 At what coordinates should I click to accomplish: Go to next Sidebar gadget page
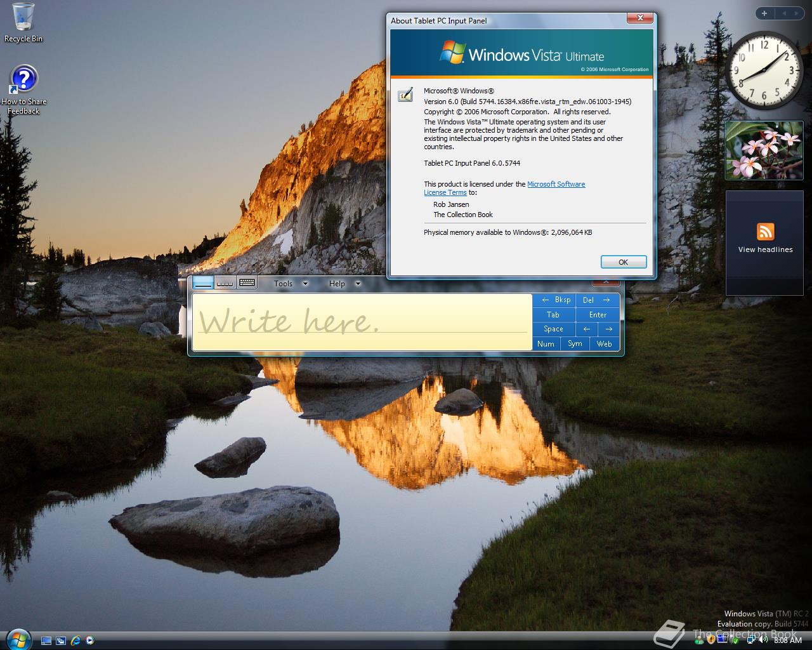pos(797,13)
